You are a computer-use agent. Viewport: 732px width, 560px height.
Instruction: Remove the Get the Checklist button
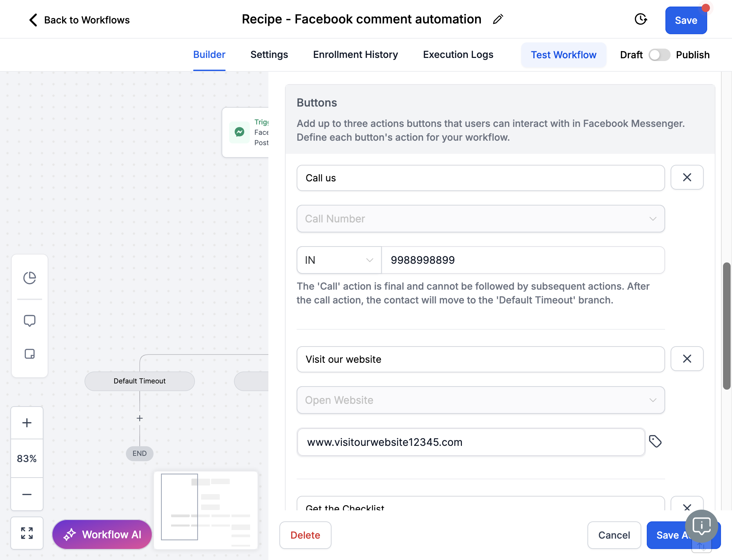687,506
